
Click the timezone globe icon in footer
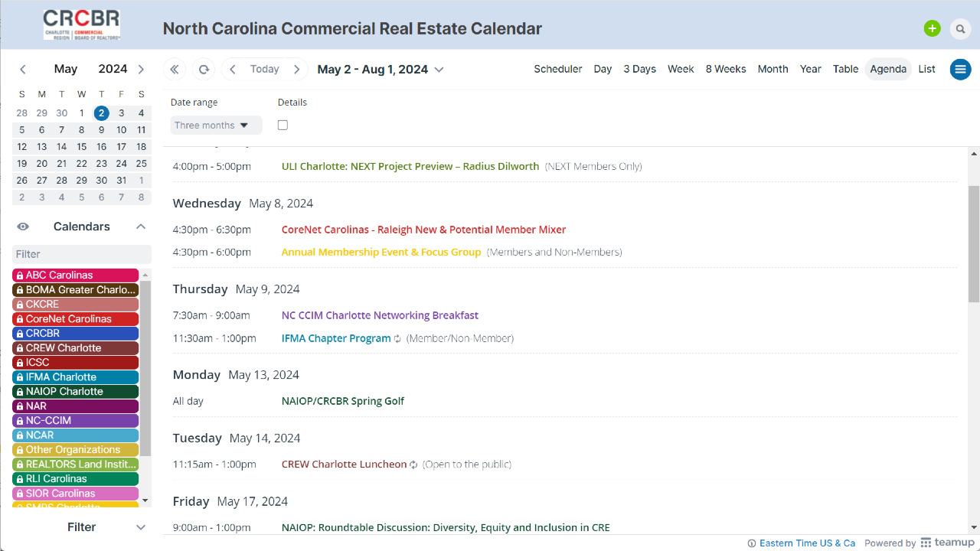coord(752,543)
